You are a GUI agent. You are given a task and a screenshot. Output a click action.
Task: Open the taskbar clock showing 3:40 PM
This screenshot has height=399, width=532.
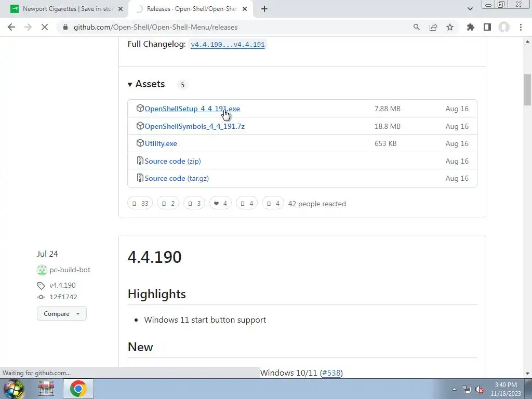pyautogui.click(x=506, y=389)
